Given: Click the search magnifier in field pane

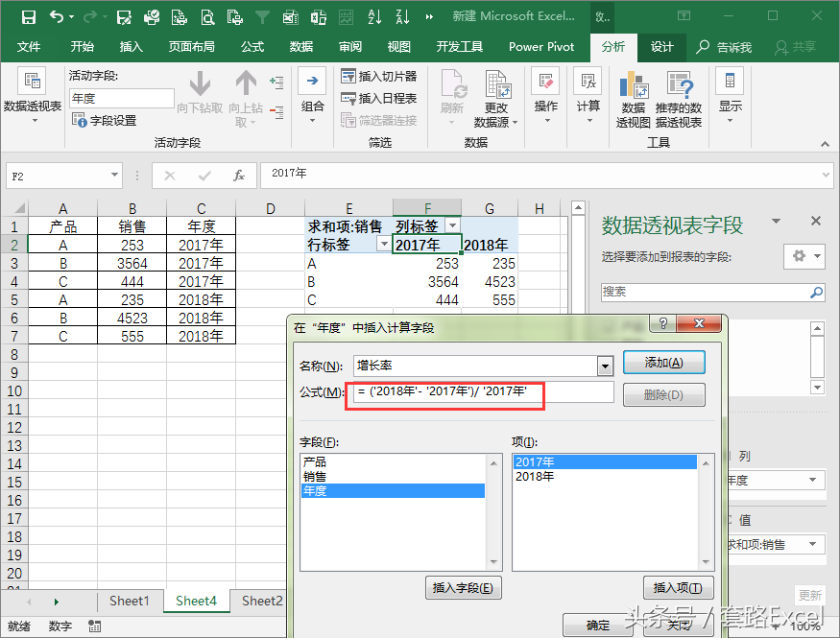Looking at the screenshot, I should [816, 293].
